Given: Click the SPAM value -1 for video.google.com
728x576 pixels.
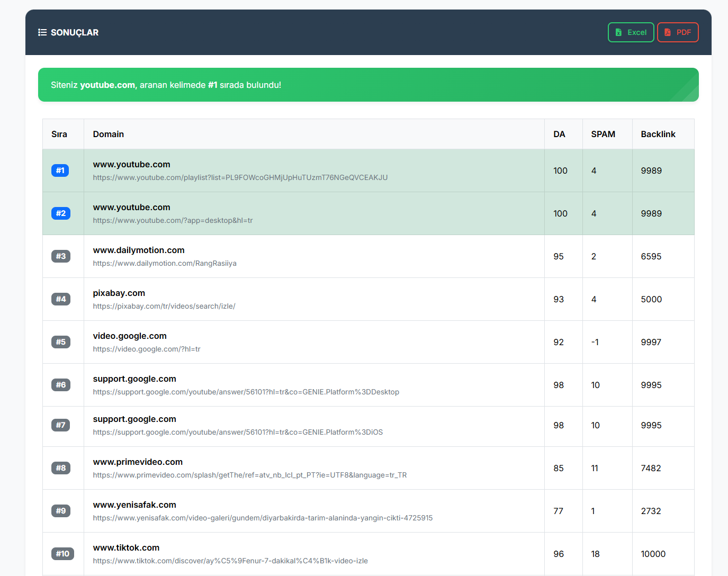Looking at the screenshot, I should pyautogui.click(x=595, y=342).
